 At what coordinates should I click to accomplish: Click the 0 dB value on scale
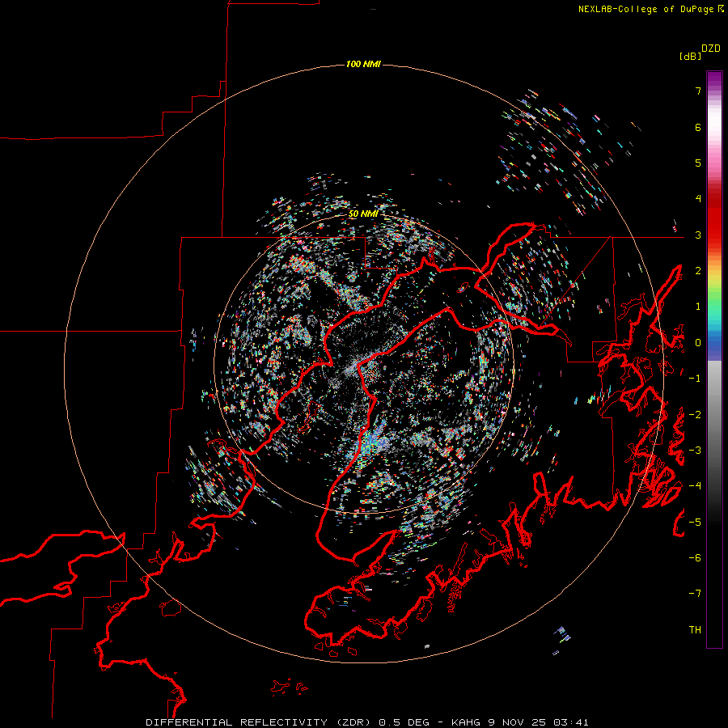click(x=698, y=343)
